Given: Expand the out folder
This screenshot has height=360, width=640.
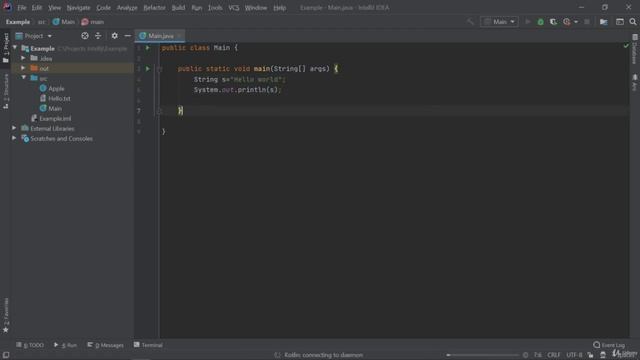Looking at the screenshot, I should coord(23,68).
